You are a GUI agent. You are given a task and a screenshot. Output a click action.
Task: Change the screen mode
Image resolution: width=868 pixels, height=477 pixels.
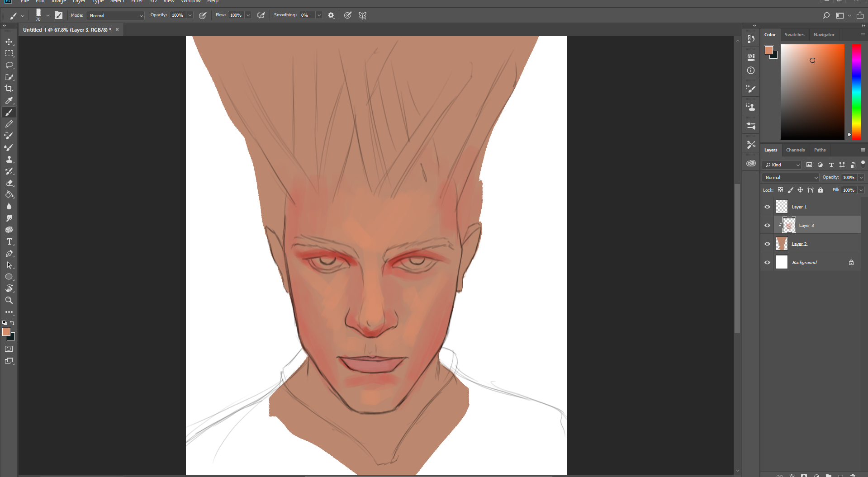pyautogui.click(x=9, y=361)
